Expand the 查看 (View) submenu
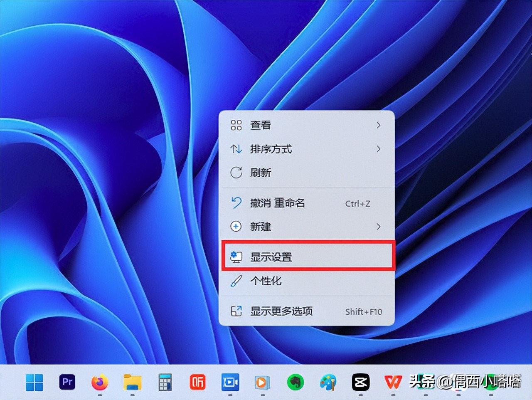 [x=307, y=125]
